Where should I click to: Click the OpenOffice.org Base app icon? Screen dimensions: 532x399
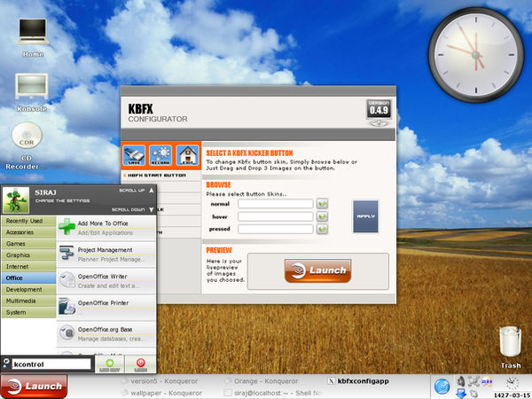pyautogui.click(x=67, y=332)
